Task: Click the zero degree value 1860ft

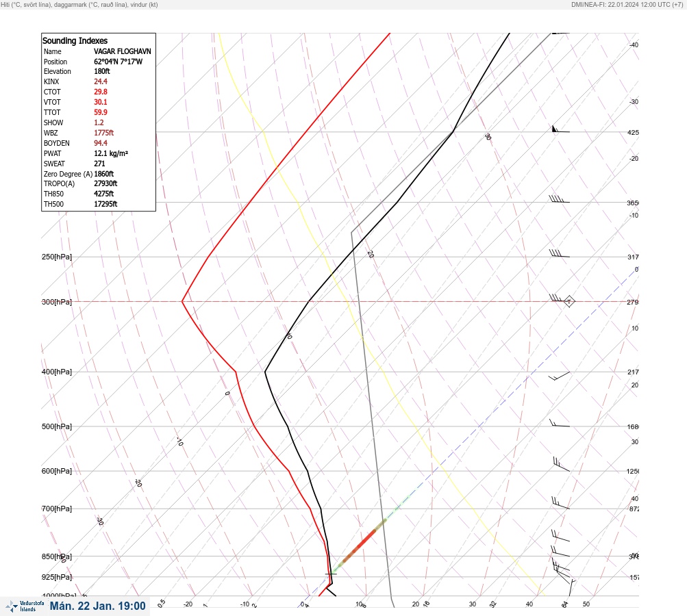Action: tap(104, 174)
